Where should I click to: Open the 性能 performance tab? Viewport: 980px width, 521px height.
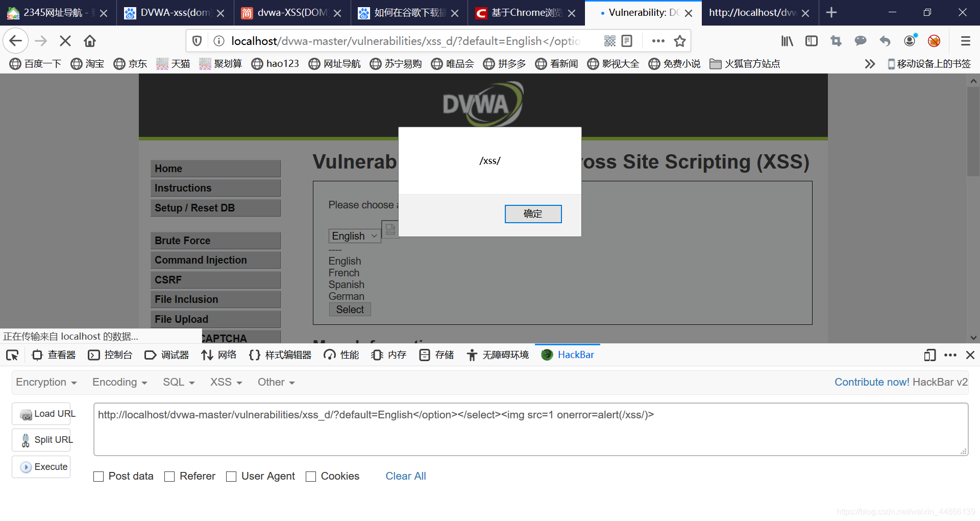(341, 355)
